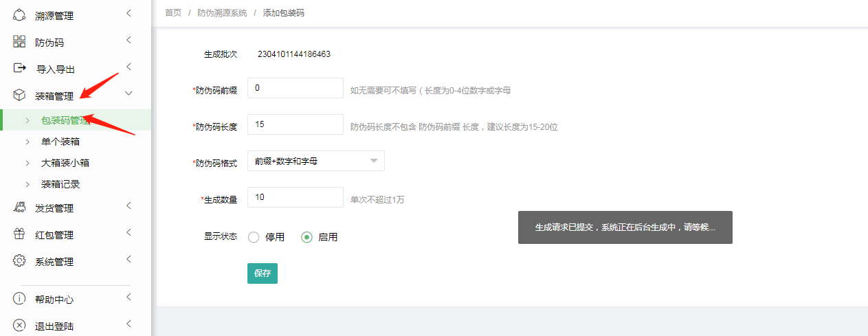Click the 导入导出 export icon
This screenshot has width=868, height=336.
pyautogui.click(x=19, y=69)
